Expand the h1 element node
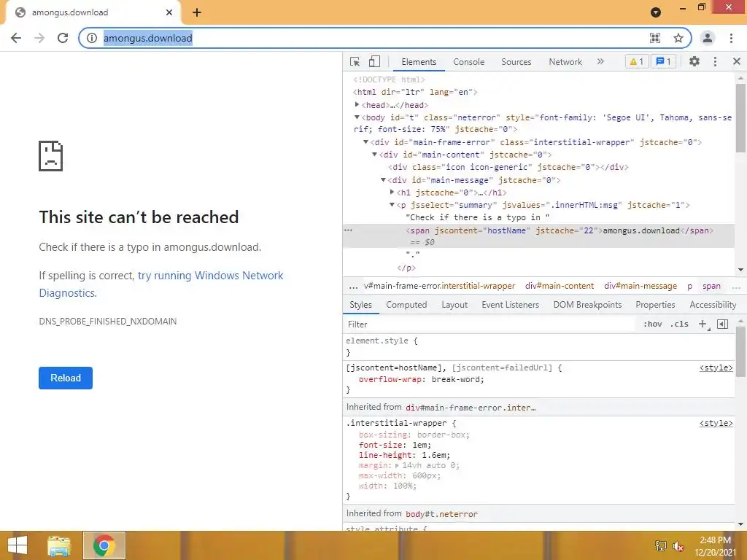The width and height of the screenshot is (747, 560). click(392, 192)
